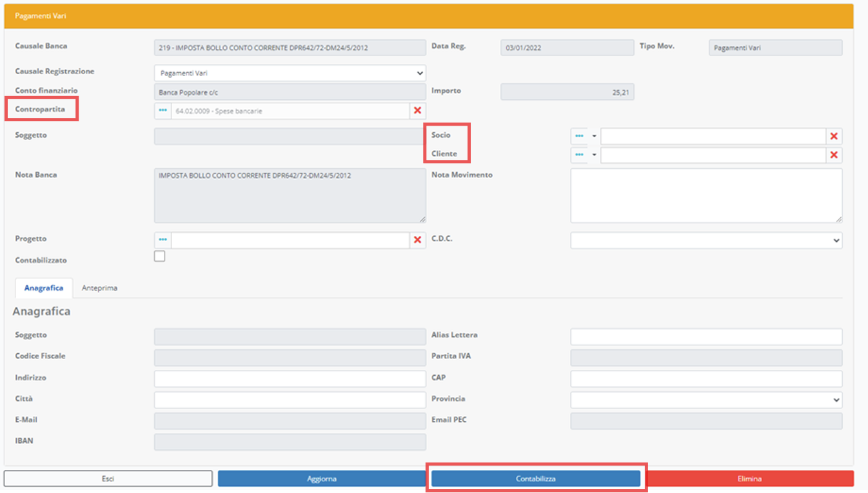
Task: Click into the Nota Movimento text area
Action: tap(706, 195)
